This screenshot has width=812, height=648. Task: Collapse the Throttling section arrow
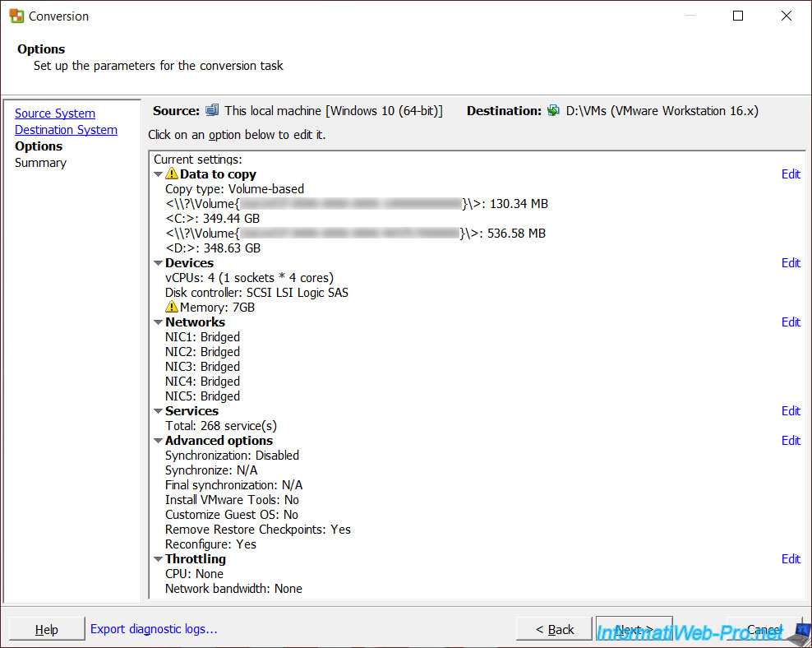pyautogui.click(x=159, y=560)
